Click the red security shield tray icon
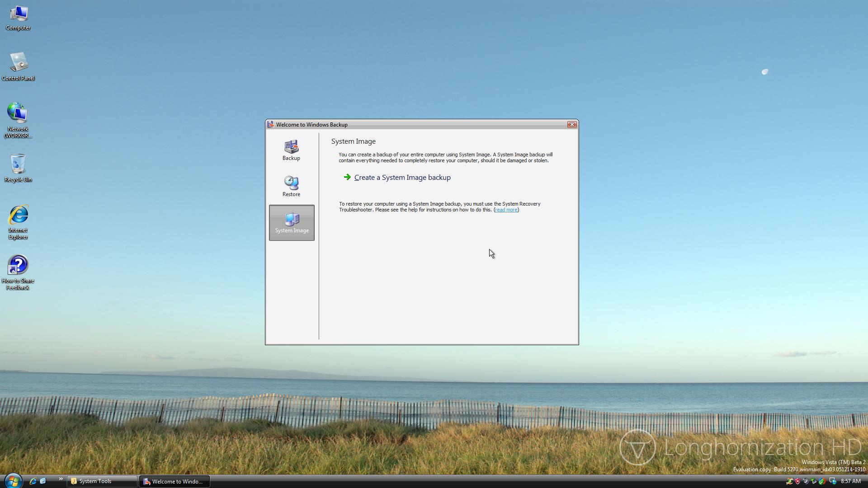The width and height of the screenshot is (868, 488). [797, 481]
